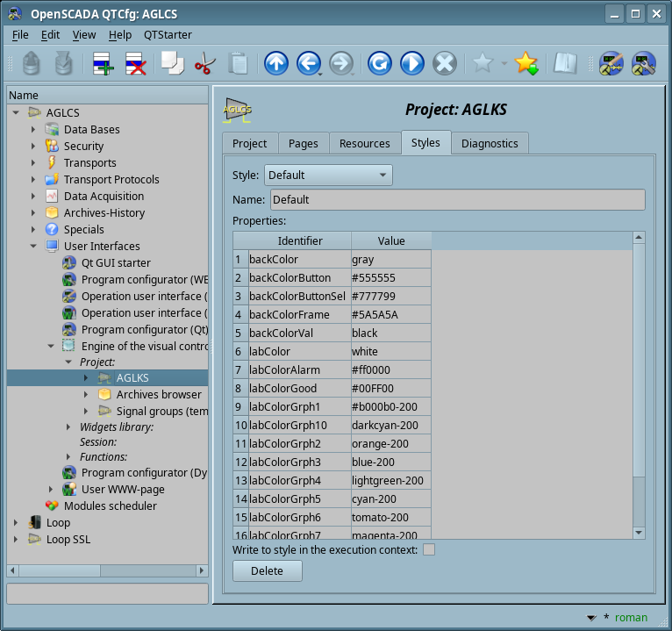Click the scissors Cut icon

[204, 64]
